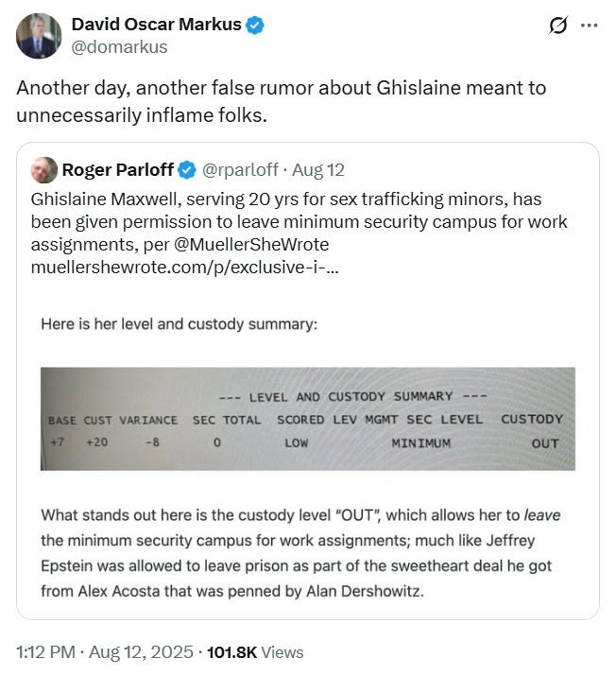Go to the @rparloff handle
This screenshot has height=675, width=616.
click(240, 170)
